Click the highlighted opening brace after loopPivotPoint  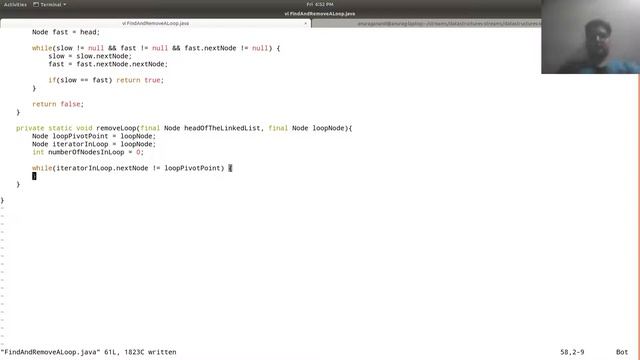230,168
